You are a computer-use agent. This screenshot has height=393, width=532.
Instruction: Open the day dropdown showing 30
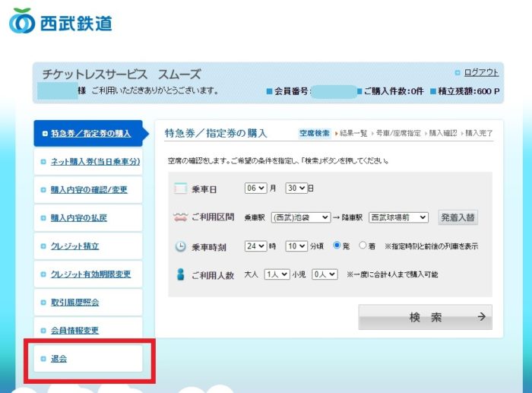coord(296,189)
